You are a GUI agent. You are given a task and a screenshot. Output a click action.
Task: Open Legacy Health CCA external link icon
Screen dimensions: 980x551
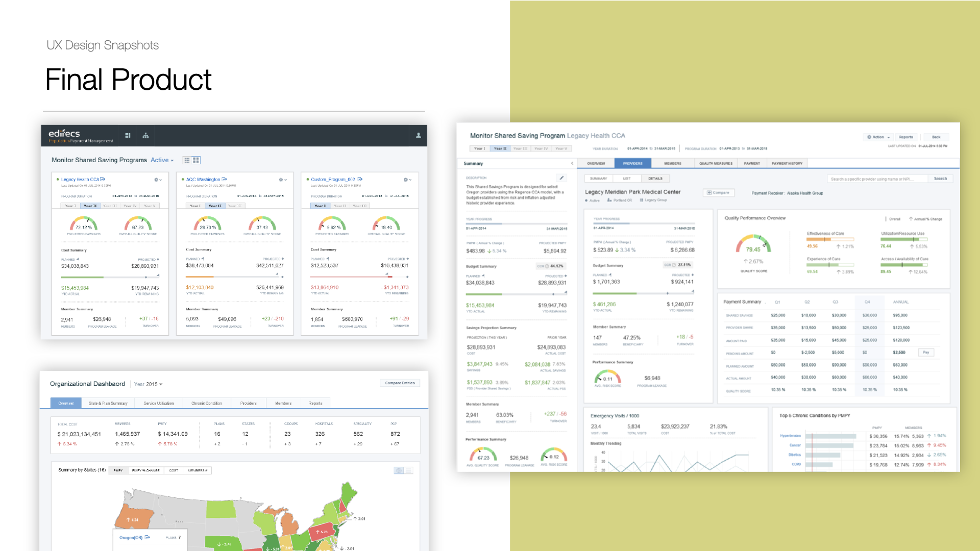(x=103, y=180)
